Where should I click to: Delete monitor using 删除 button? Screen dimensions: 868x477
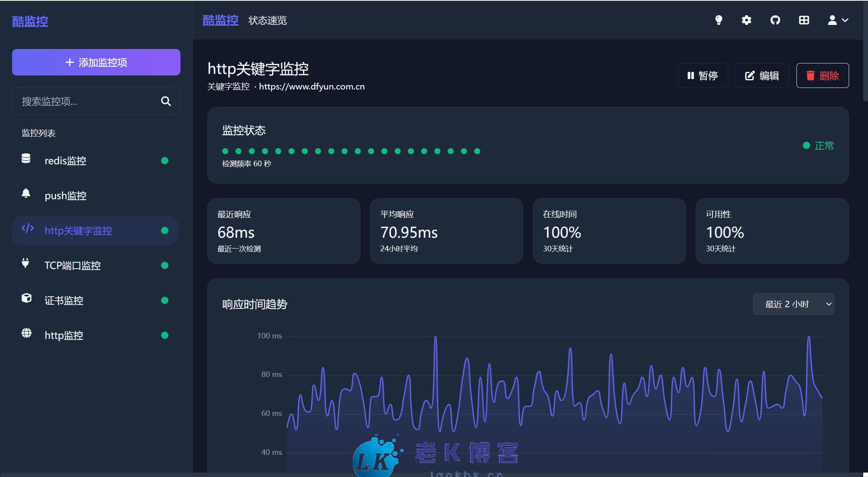[822, 75]
